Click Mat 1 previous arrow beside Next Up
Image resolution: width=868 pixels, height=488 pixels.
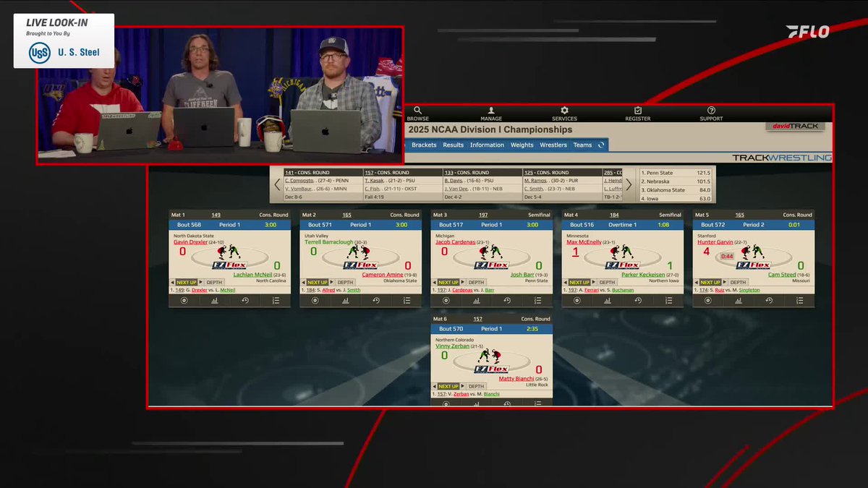[172, 283]
